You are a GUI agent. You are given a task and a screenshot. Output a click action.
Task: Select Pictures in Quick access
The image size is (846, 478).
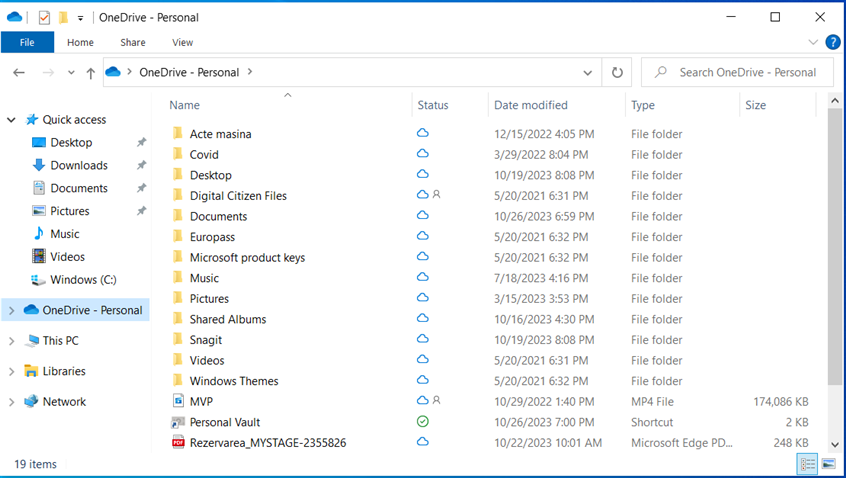click(x=70, y=211)
